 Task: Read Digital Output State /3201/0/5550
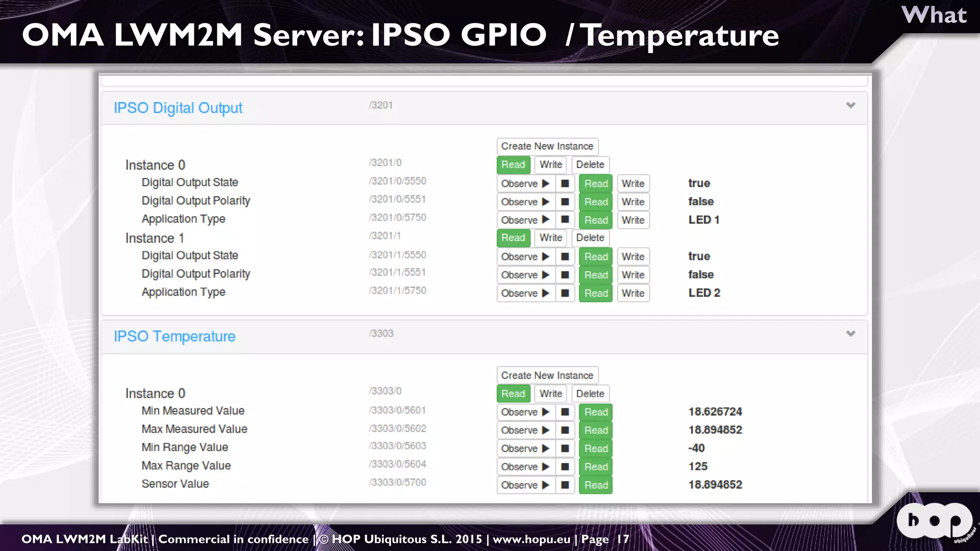(596, 184)
